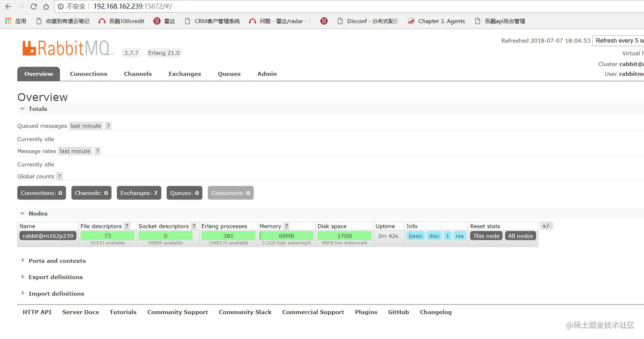The image size is (644, 339).
Task: Reset stats for All nodes
Action: click(x=520, y=236)
